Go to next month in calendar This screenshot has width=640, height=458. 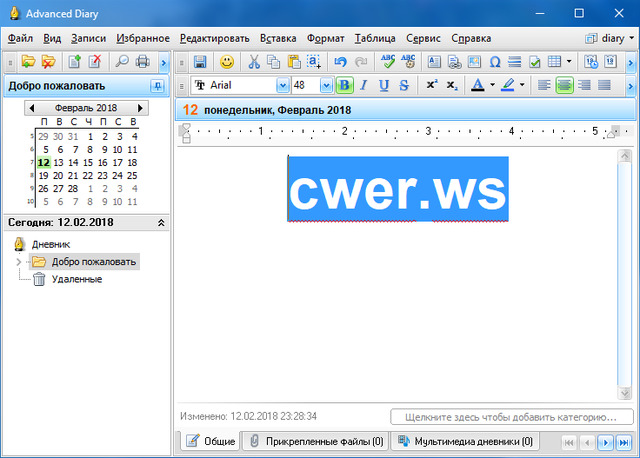(x=140, y=108)
